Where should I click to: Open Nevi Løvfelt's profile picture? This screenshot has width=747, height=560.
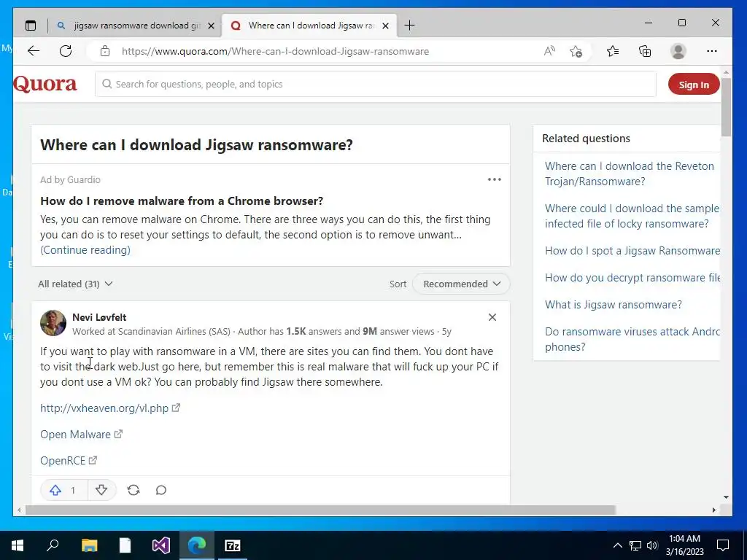pos(53,323)
